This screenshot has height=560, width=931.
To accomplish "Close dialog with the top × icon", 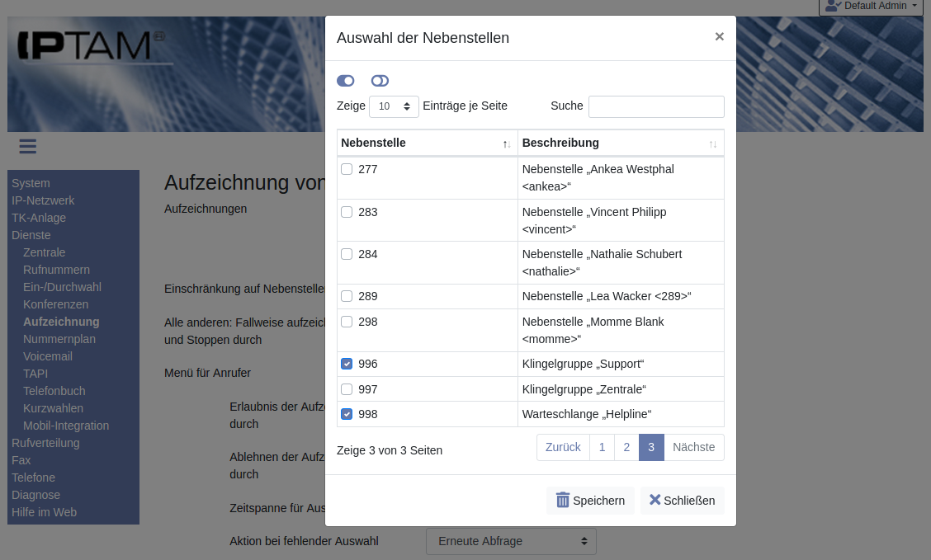I will 719,36.
